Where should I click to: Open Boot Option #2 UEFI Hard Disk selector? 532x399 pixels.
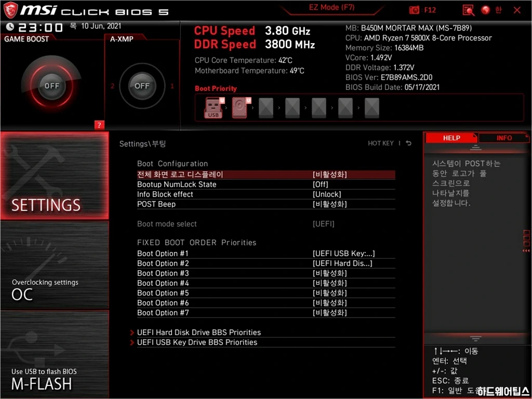pos(342,263)
